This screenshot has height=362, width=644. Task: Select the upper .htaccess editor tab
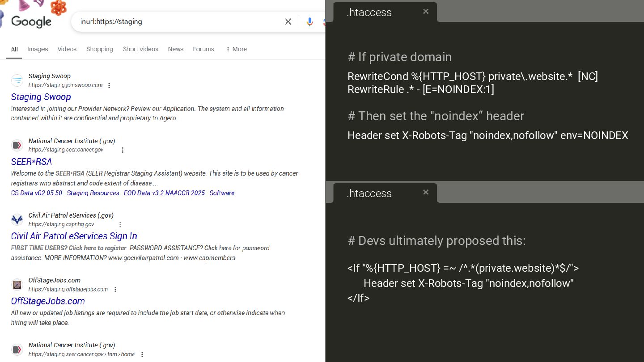pos(385,12)
